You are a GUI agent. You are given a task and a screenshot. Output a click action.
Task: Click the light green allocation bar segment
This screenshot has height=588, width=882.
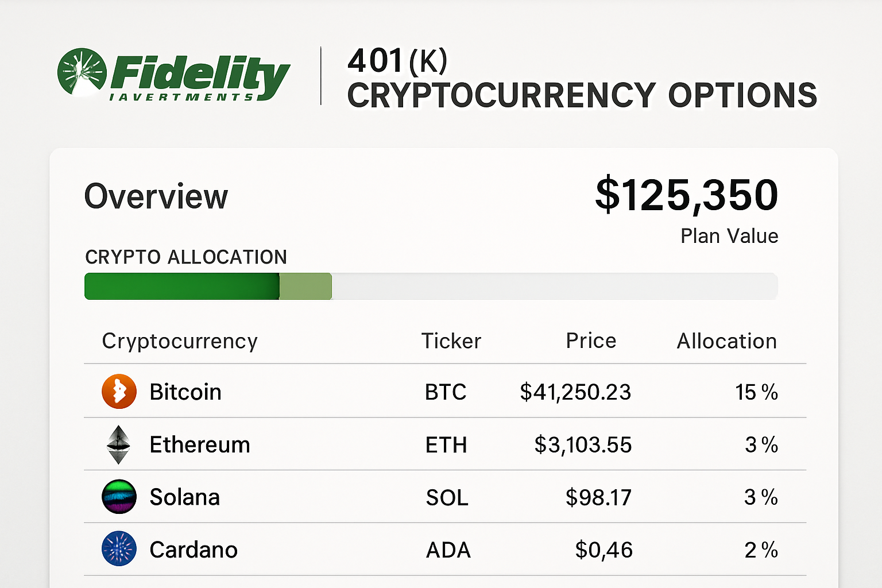tap(305, 287)
